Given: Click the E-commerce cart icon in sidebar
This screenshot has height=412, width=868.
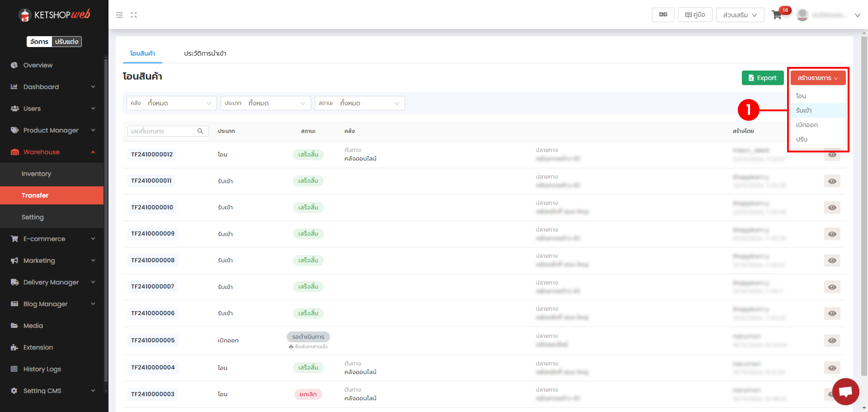Looking at the screenshot, I should (x=14, y=239).
